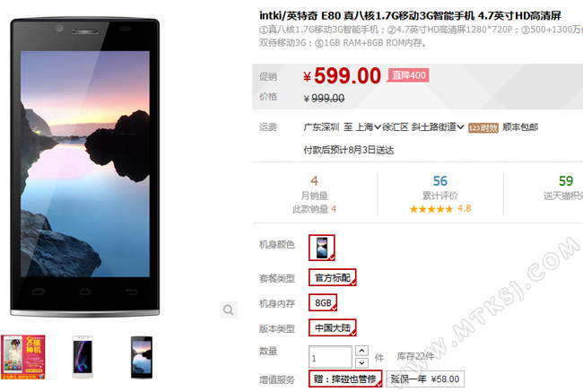Select the white phone thumbnail
This screenshot has width=583, height=392.
click(x=83, y=357)
